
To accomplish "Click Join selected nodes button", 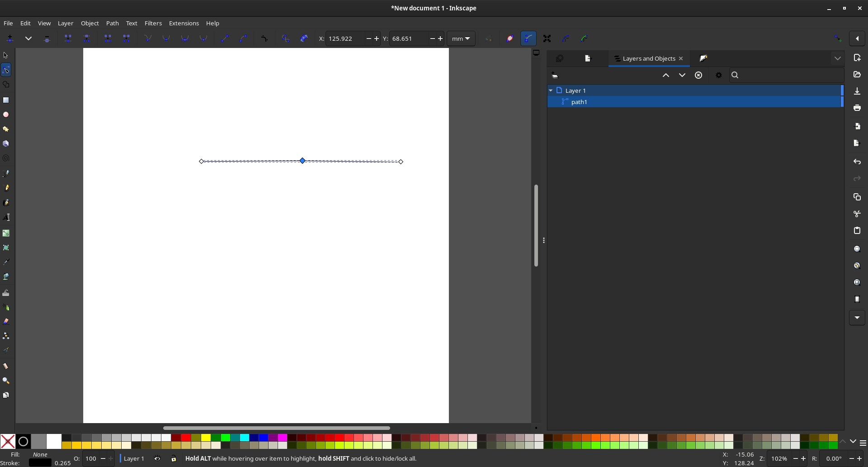I will click(x=68, y=38).
